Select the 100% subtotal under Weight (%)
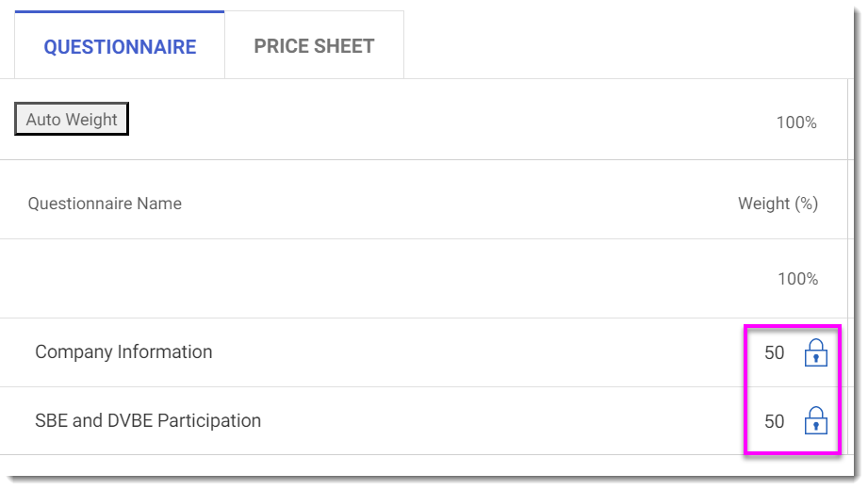 pyautogui.click(x=797, y=279)
